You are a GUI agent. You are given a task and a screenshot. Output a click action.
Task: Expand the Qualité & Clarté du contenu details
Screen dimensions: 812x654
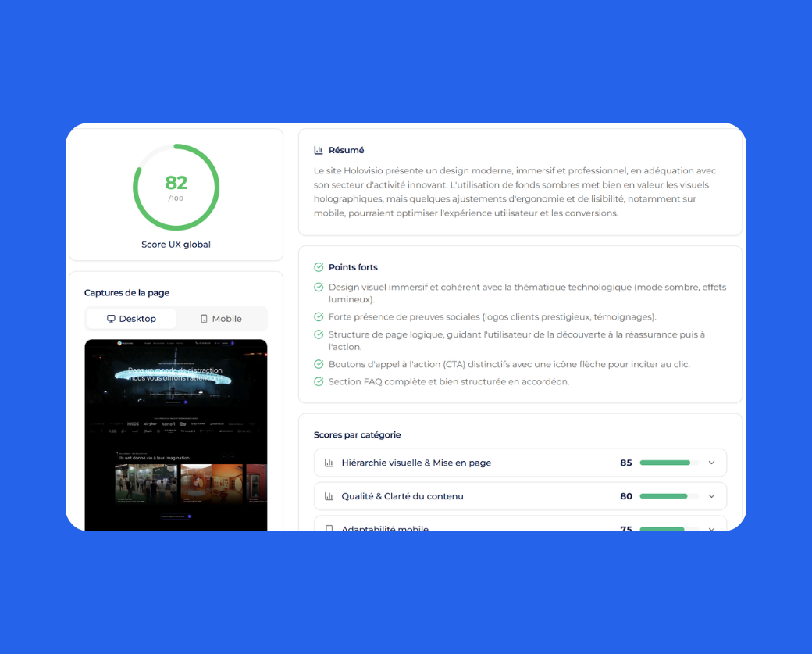[711, 496]
